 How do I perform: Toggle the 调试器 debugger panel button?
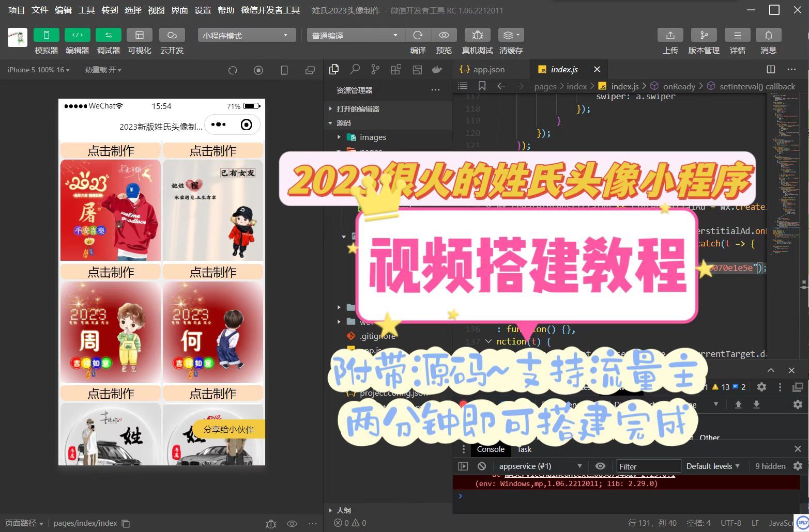coord(108,35)
